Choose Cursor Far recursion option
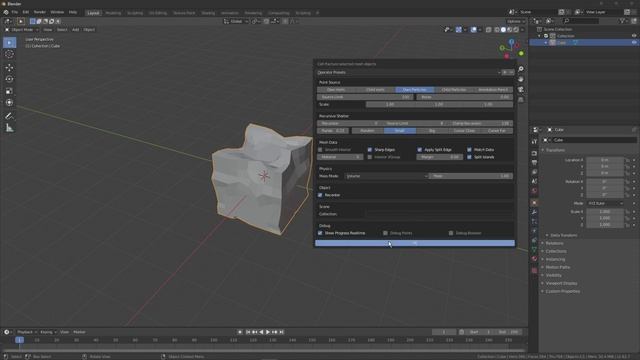Viewport: 640px width, 360px height. tap(497, 131)
